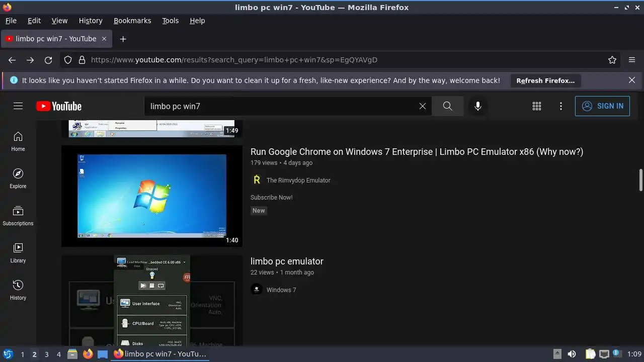Click the taskbar clock showing 1:09

tap(634, 354)
